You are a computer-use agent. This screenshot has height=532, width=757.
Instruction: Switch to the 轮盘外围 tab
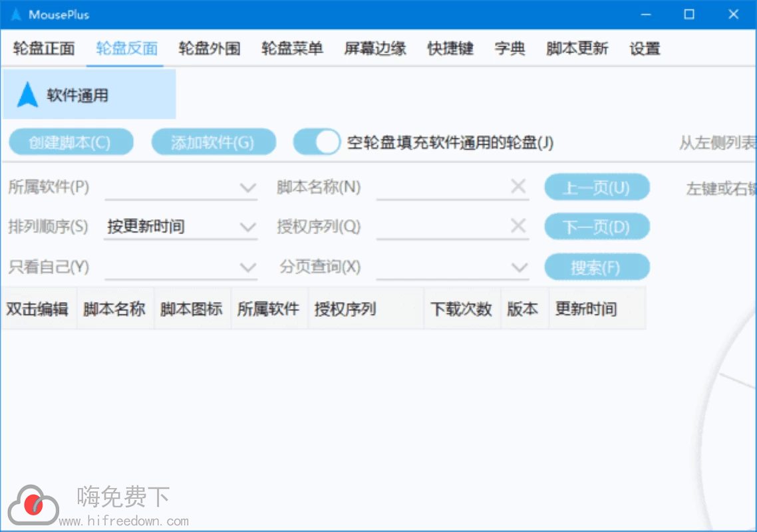point(209,49)
